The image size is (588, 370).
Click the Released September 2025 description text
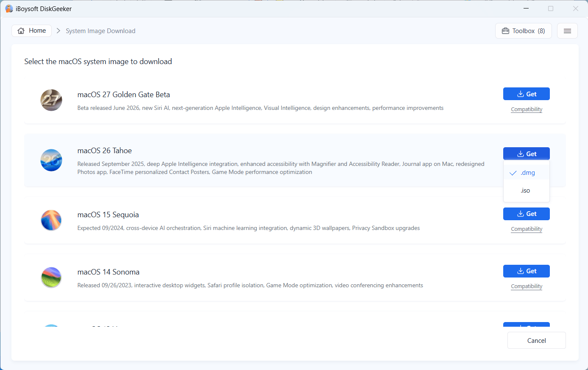281,168
